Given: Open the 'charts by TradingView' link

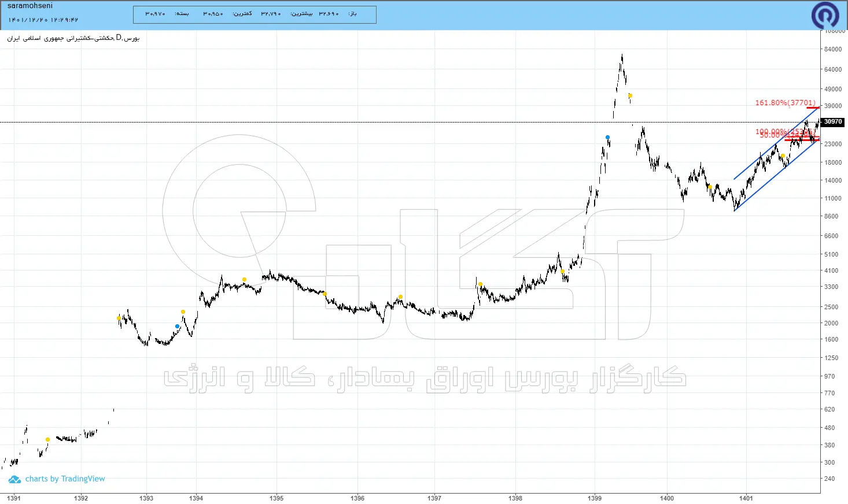Looking at the screenshot, I should [x=65, y=479].
